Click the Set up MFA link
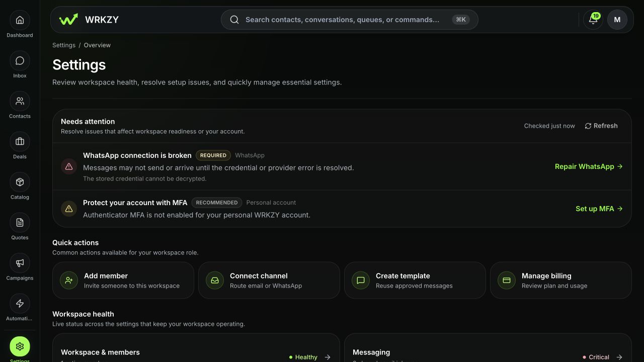Screen dimensions: 644x362 click(x=599, y=209)
